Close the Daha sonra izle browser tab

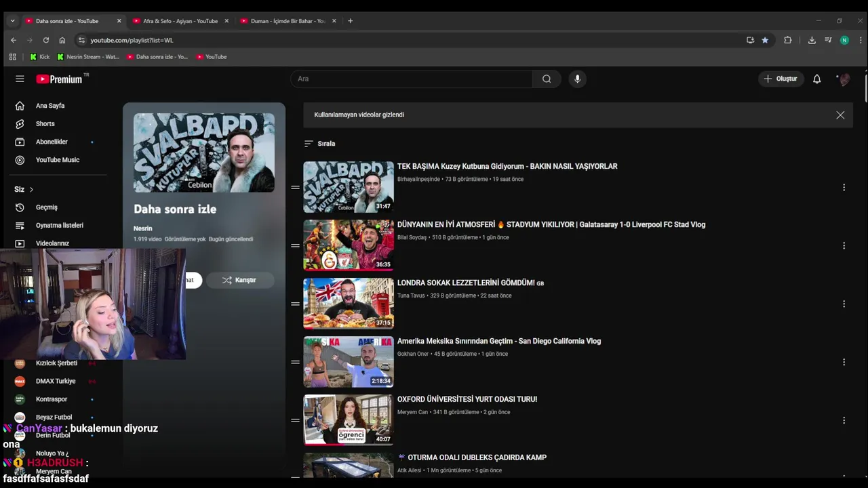coord(119,21)
